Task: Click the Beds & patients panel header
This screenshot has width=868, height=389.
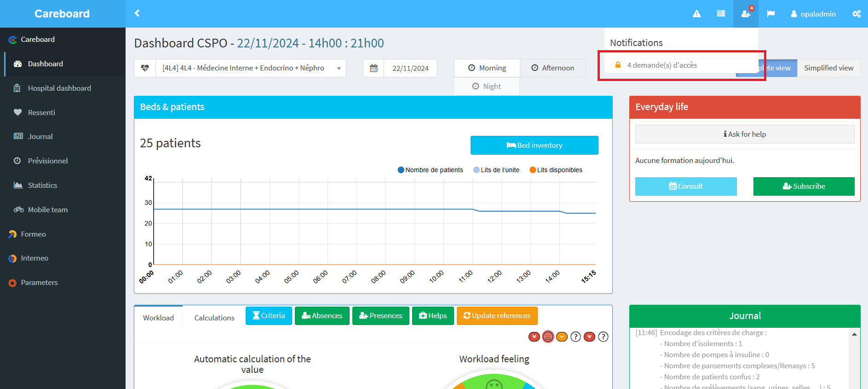Action: [373, 107]
